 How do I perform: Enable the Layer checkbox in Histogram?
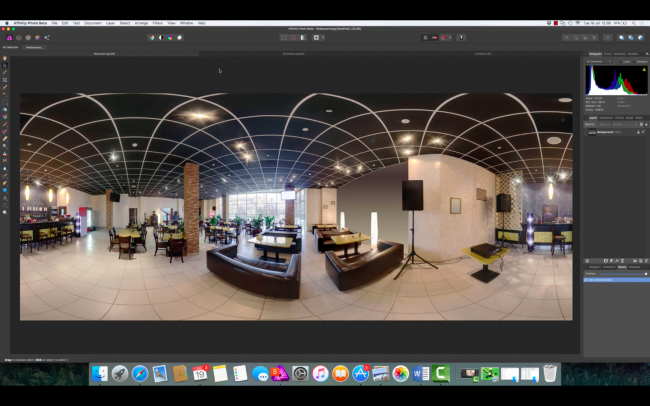click(x=620, y=61)
